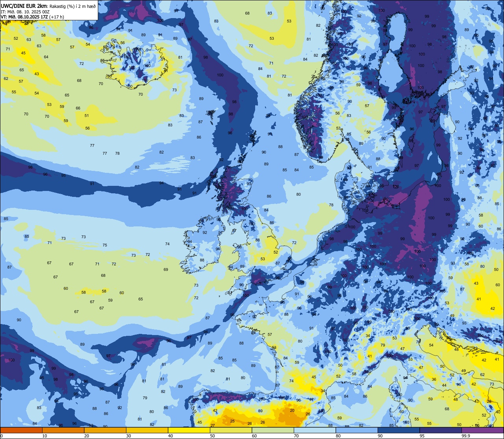Image resolution: width=504 pixels, height=439 pixels.
Task: Click the map value '69' in the Atlantic
Action: 166,269
